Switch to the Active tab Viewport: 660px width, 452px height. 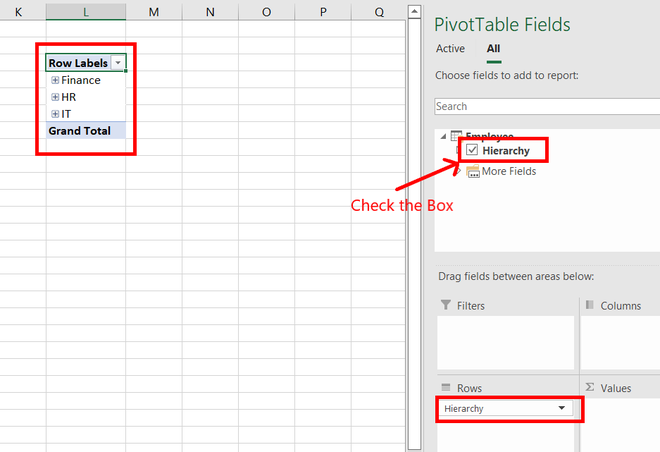[450, 49]
